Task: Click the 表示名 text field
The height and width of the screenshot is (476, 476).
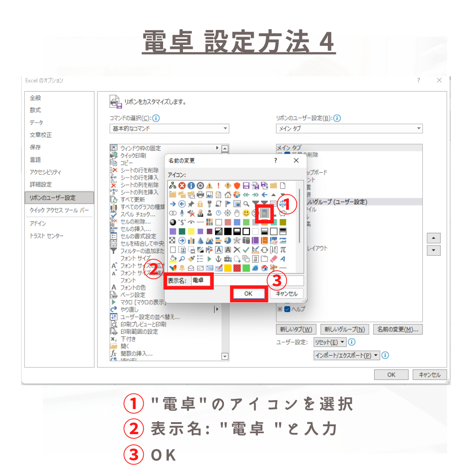Action: (247, 280)
